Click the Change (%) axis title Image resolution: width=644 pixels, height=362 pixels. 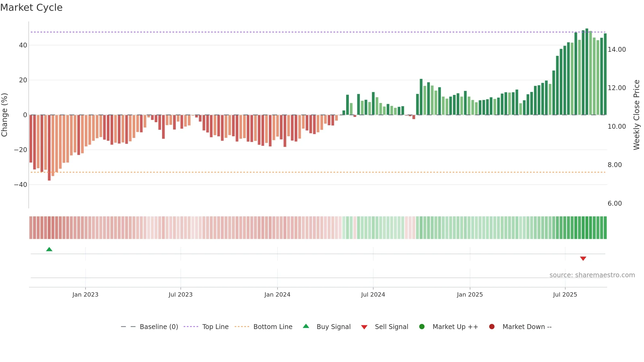(4, 115)
